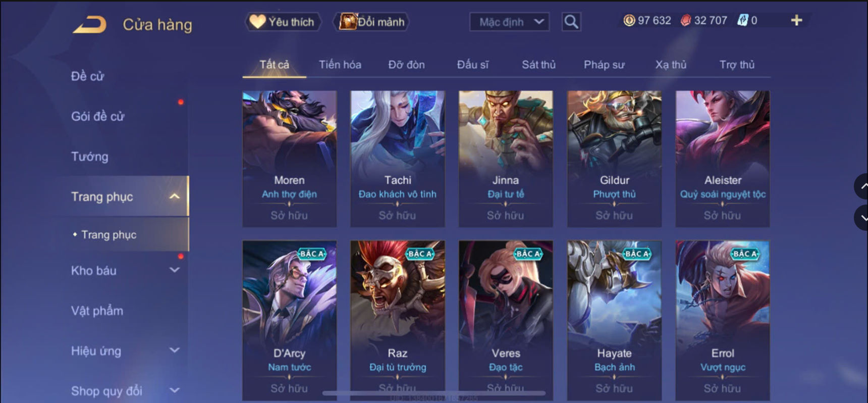
Task: Click the red gem balance icon
Action: point(685,20)
